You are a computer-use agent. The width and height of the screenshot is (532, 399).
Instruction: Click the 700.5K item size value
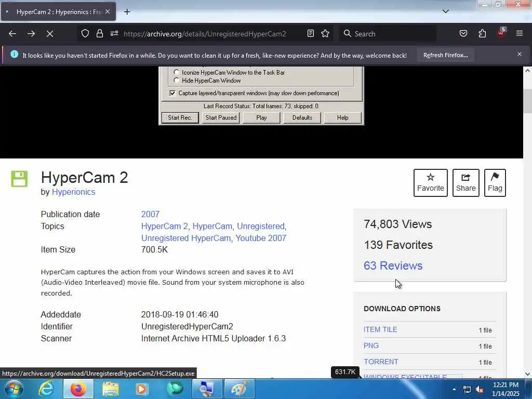pos(154,250)
